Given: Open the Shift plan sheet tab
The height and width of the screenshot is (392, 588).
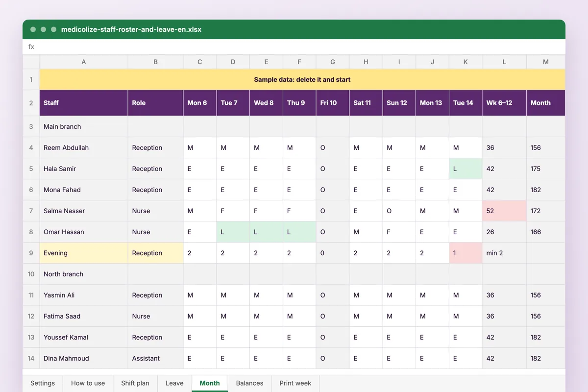Looking at the screenshot, I should (x=135, y=383).
